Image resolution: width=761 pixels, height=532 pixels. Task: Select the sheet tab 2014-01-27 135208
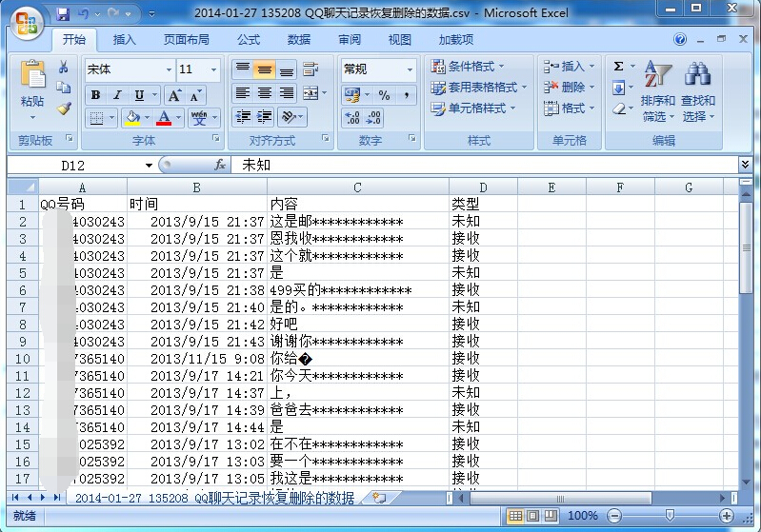[x=214, y=498]
